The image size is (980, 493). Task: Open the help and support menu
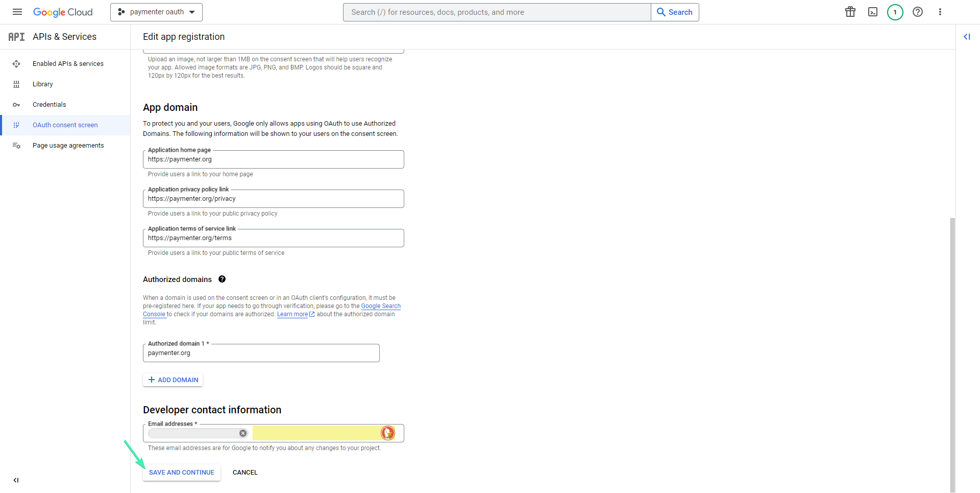pyautogui.click(x=918, y=12)
